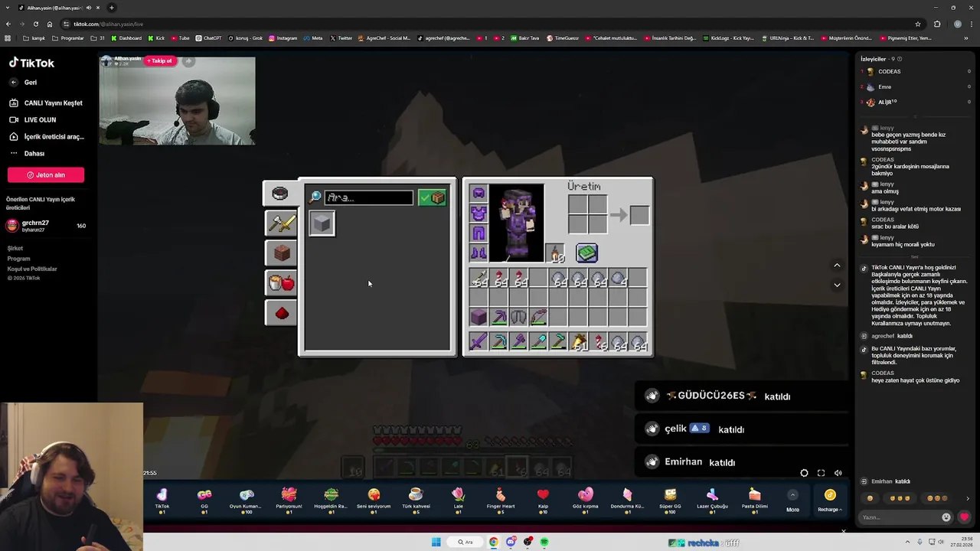The image size is (980, 551).
Task: Click the green checkmark chest button
Action: [433, 197]
